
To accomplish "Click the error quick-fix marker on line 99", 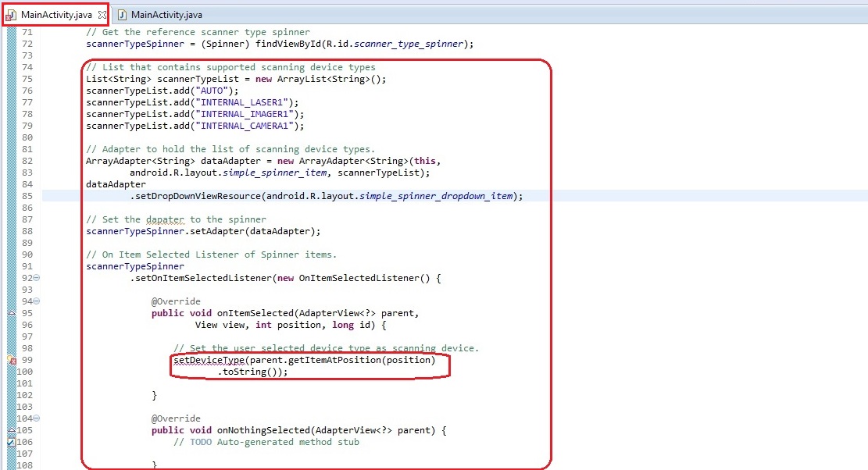I will click(x=11, y=361).
